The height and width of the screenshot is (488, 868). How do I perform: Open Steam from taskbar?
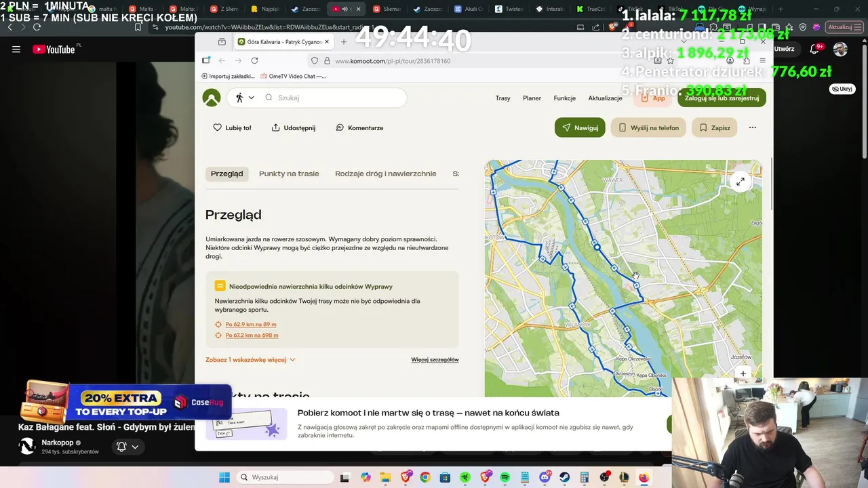(x=564, y=477)
